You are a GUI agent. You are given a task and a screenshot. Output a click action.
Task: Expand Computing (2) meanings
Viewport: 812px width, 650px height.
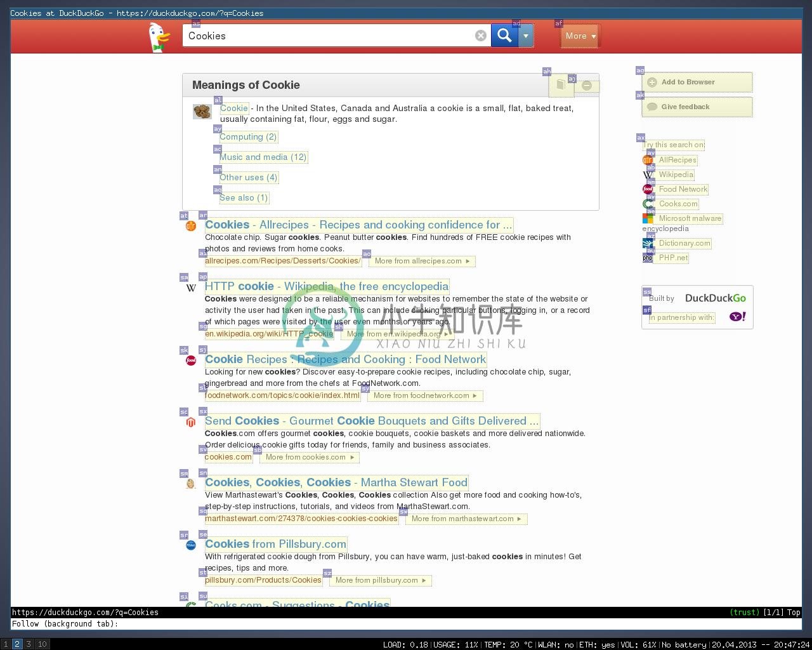[x=248, y=136]
